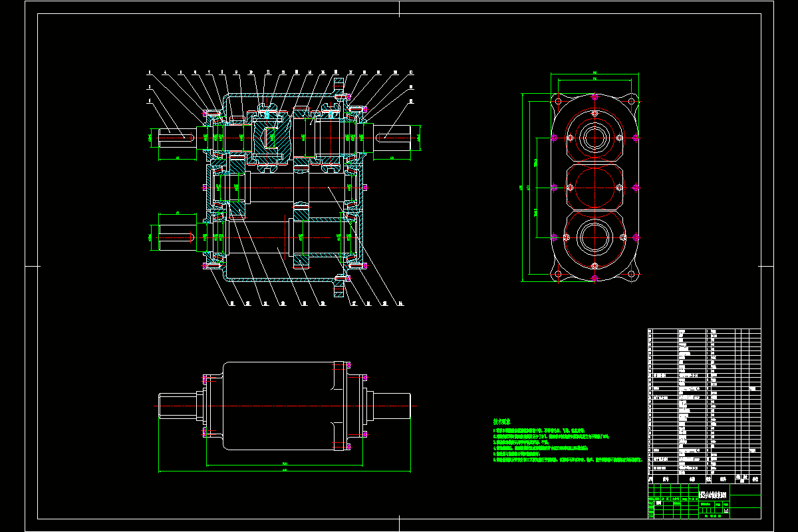
Task: Click the middle red circle in end view
Action: coord(594,187)
